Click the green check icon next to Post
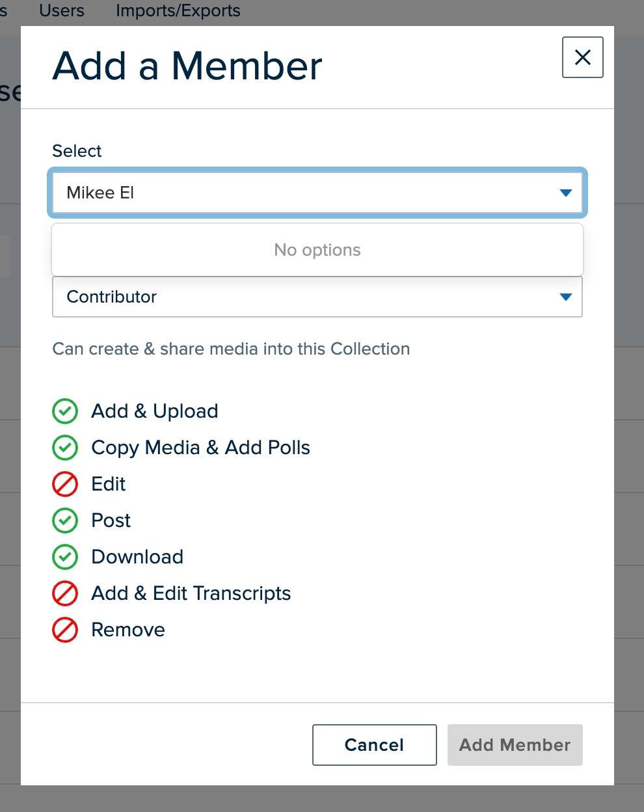 pyautogui.click(x=65, y=521)
